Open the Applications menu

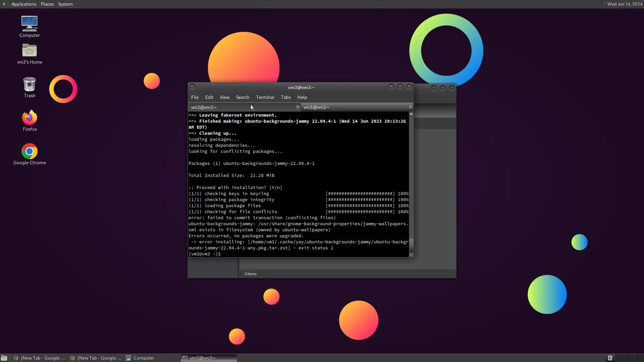(x=23, y=4)
